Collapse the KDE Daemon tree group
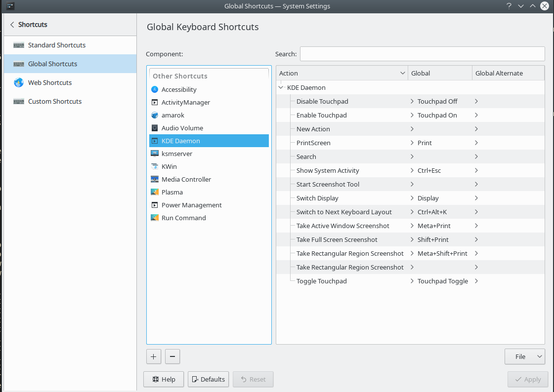Screen dimensions: 554x392 pyautogui.click(x=281, y=87)
